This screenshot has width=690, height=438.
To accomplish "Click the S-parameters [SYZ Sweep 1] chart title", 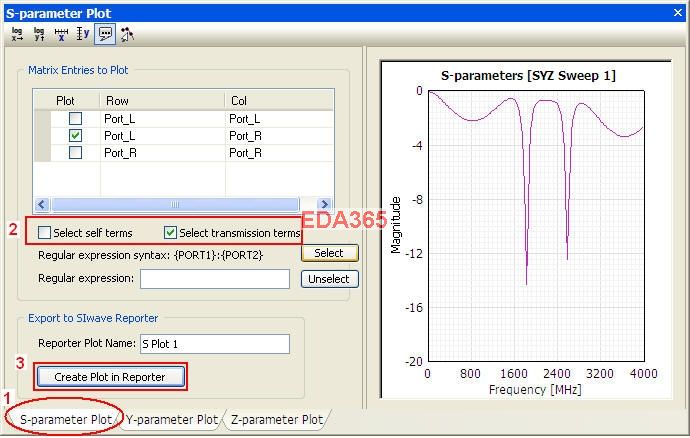I will 528,76.
